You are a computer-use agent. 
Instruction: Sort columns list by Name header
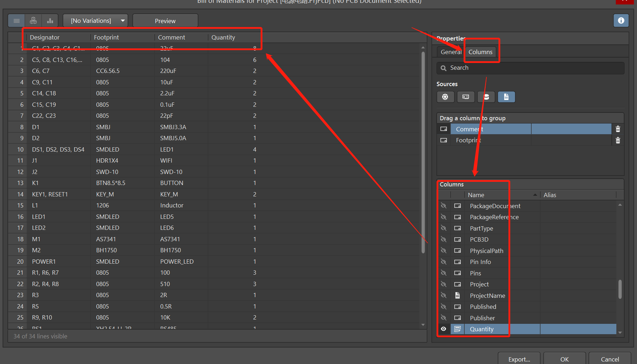point(502,195)
